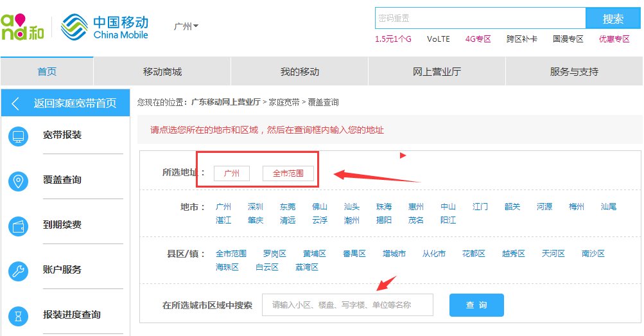644x336 pixels.
Task: Choose city 佛山
Action: tap(320, 207)
